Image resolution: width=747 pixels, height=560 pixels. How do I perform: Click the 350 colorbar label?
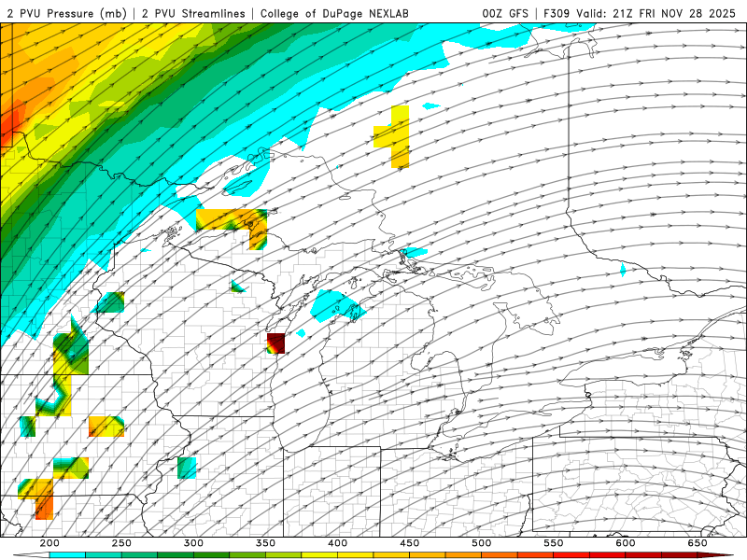click(x=265, y=543)
